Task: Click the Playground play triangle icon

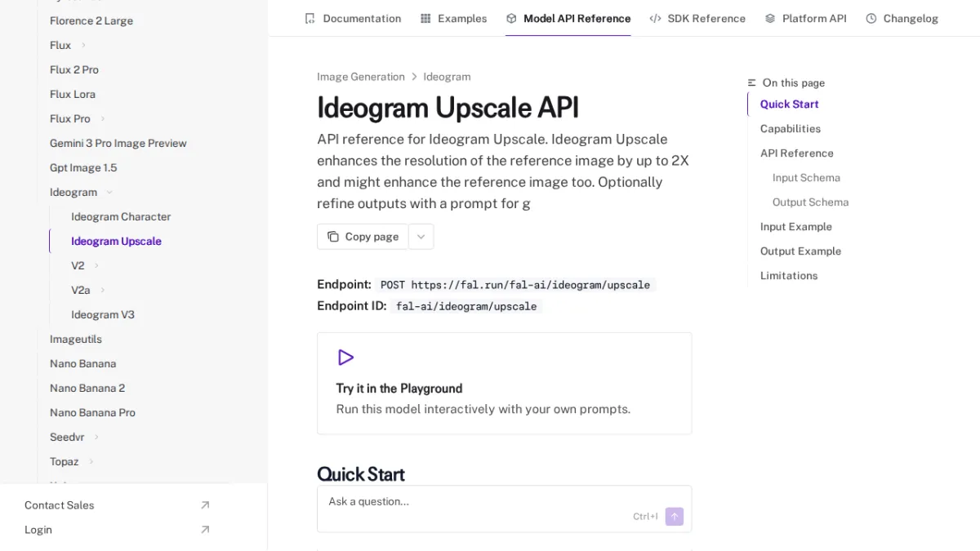Action: tap(345, 358)
